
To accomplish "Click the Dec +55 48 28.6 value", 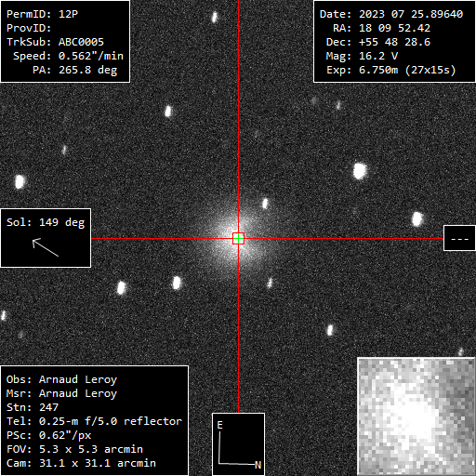I will coord(378,42).
